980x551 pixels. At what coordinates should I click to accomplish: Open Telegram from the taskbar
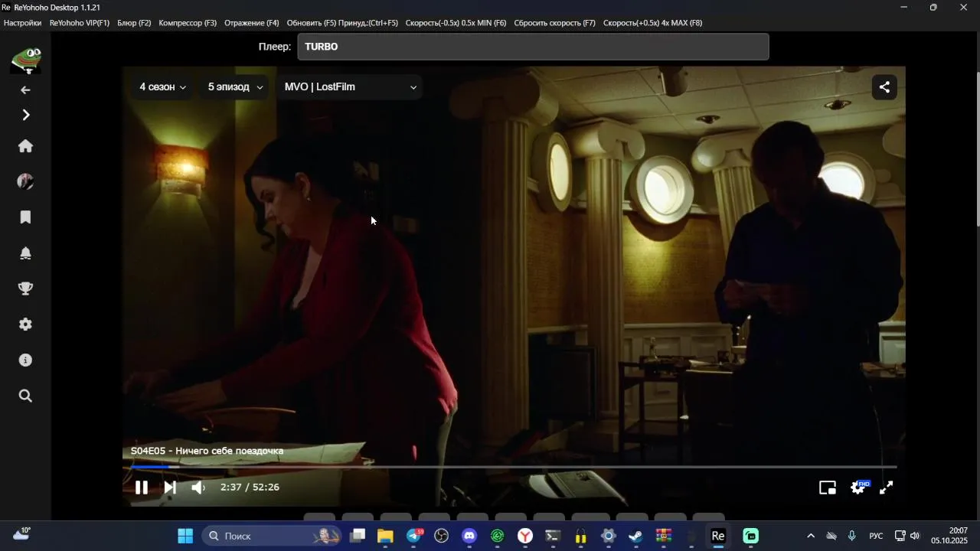pos(413,536)
